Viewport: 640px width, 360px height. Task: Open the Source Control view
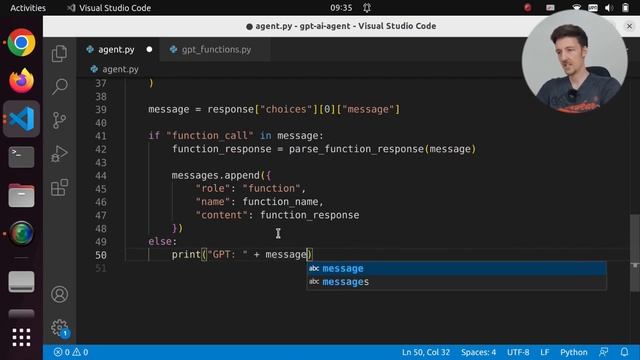pyautogui.click(x=59, y=120)
